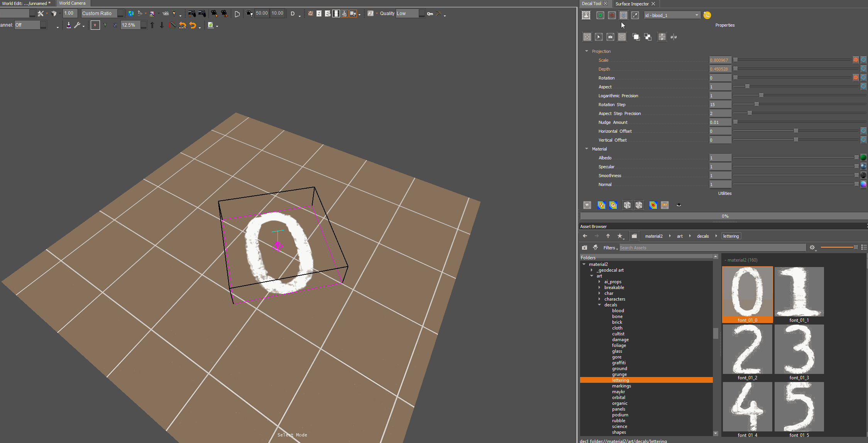Click the black eye icon in Utilities
The image size is (868, 443).
point(679,205)
